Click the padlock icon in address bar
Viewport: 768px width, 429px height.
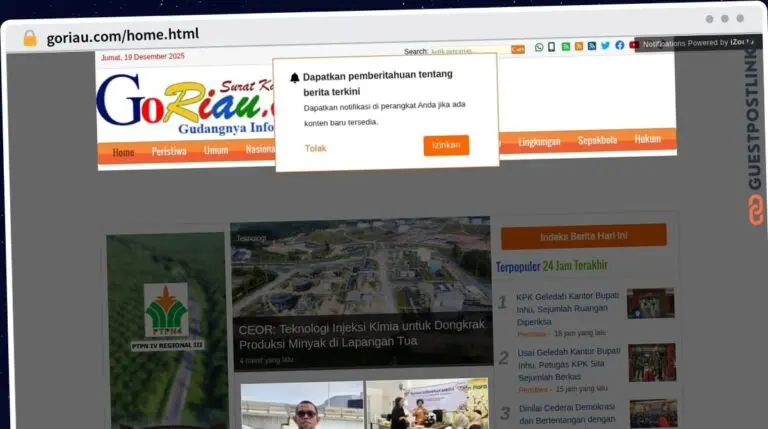[x=30, y=38]
